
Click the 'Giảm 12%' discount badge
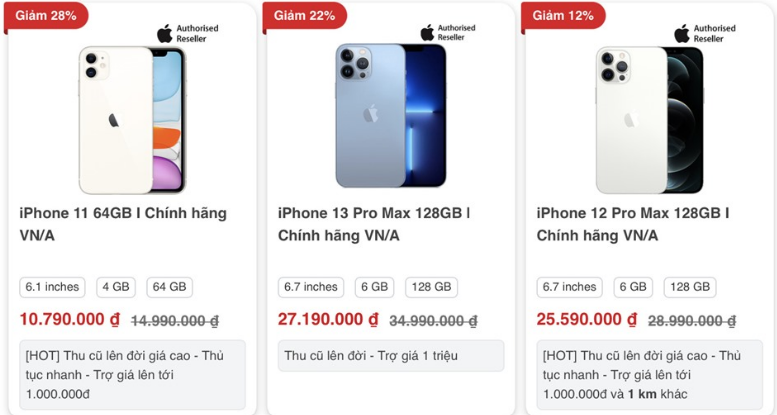(563, 15)
